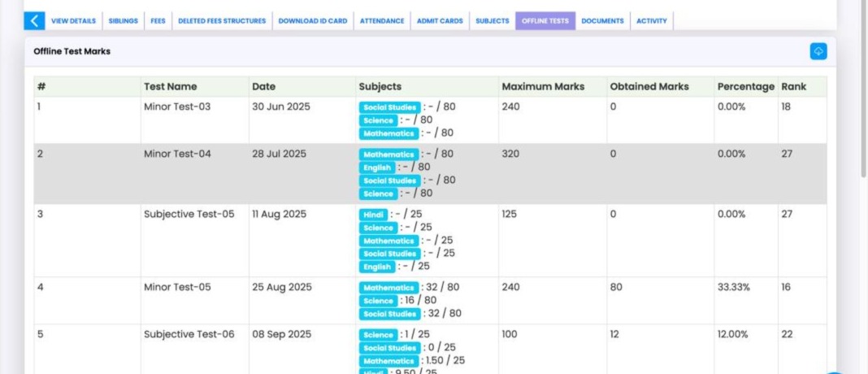Image resolution: width=868 pixels, height=374 pixels.
Task: Click the Percentage column header
Action: click(745, 87)
